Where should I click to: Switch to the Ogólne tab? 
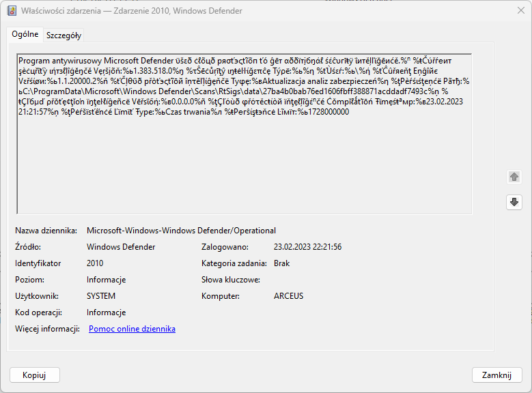pos(25,34)
